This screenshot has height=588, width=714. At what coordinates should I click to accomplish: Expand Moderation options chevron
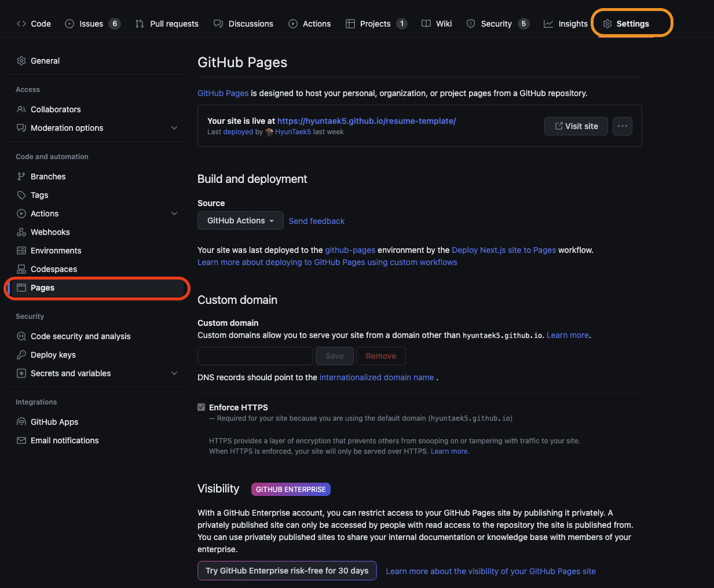[x=174, y=128]
